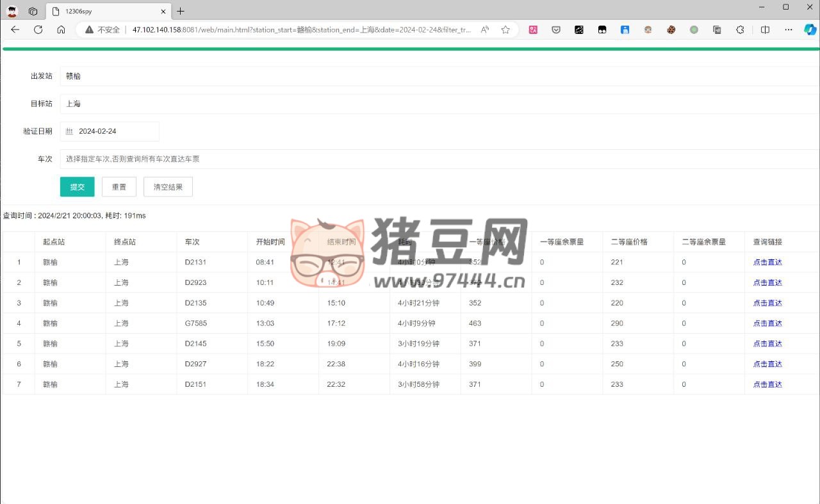This screenshot has height=504, width=820.
Task: Open the browser settings ellipsis menu
Action: (x=788, y=29)
